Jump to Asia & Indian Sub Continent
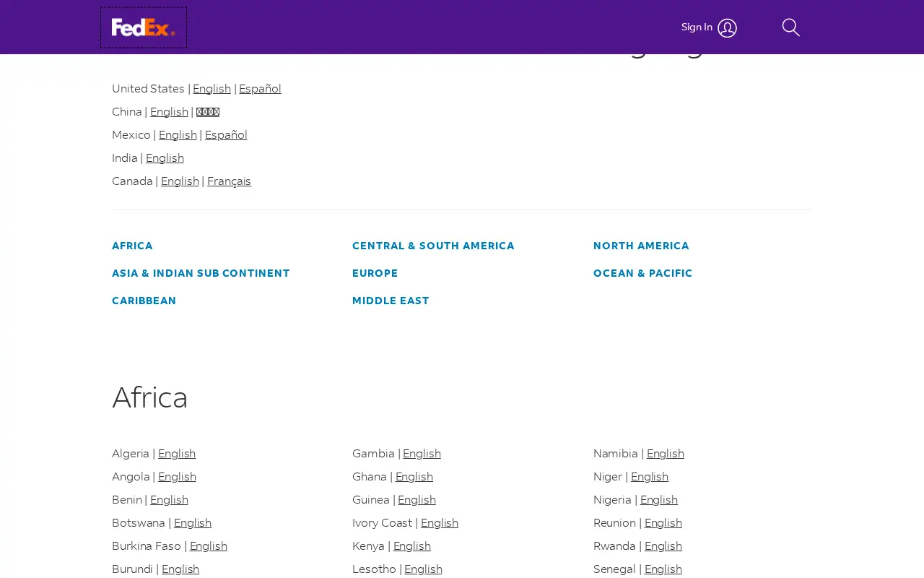Viewport: 924px width, 578px height. [201, 273]
